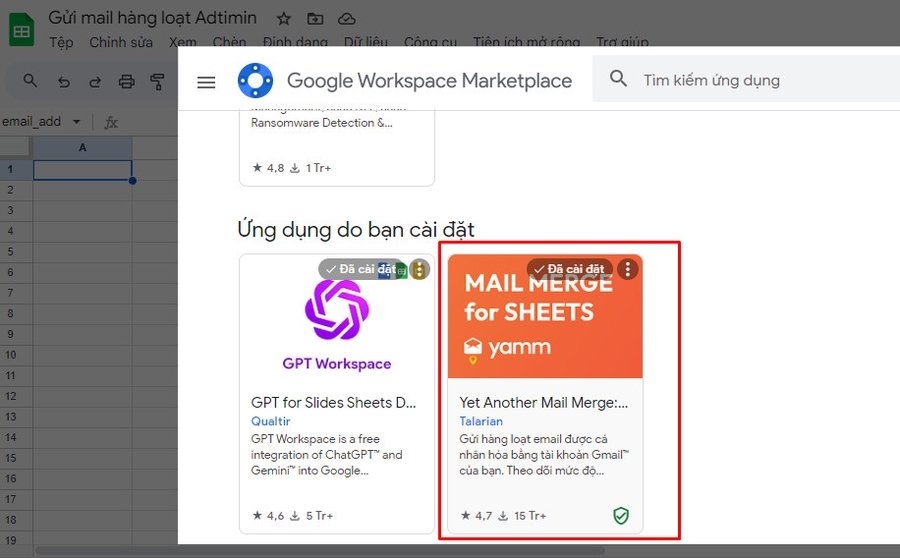Open the Định dạng menu

pos(295,42)
